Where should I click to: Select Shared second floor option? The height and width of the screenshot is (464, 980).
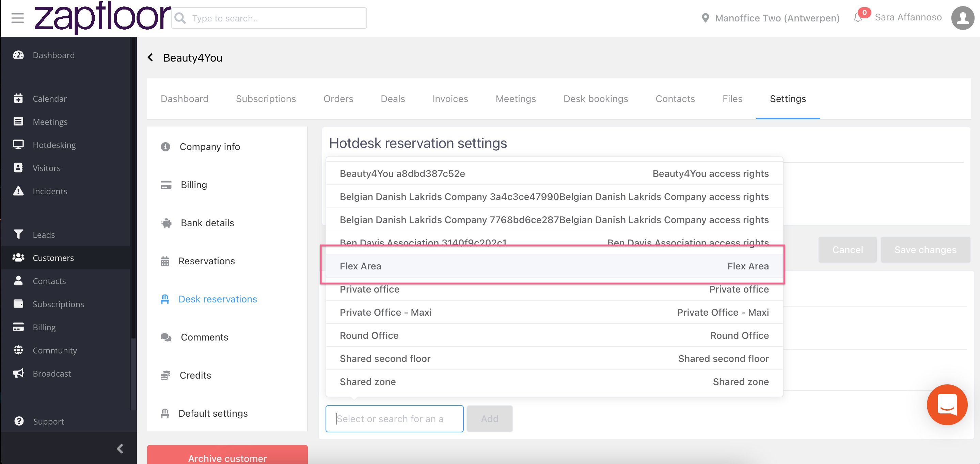(554, 359)
